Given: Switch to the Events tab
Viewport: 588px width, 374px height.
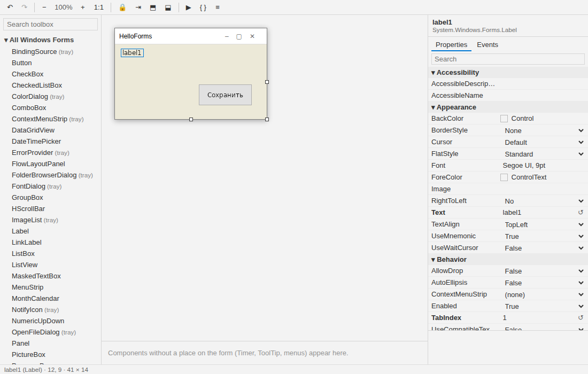Looking at the screenshot, I should pyautogui.click(x=488, y=44).
